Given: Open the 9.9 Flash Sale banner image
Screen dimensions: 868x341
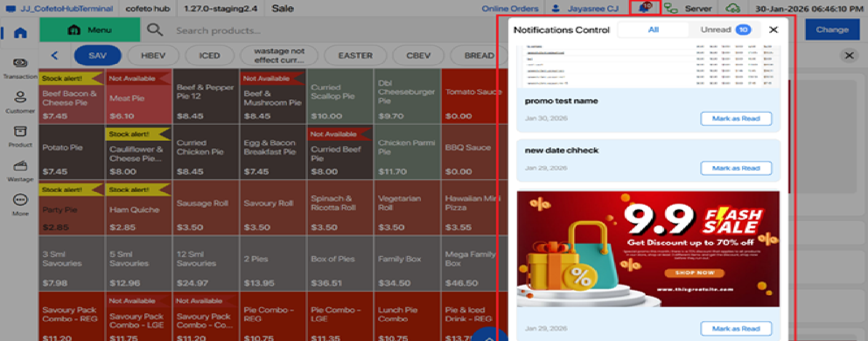Looking at the screenshot, I should (x=648, y=249).
